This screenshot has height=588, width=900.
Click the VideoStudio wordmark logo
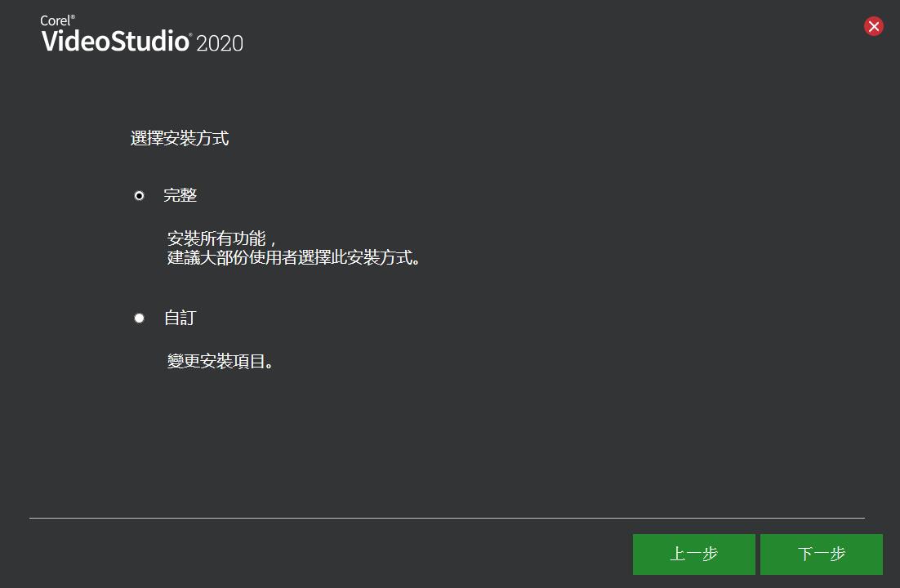[115, 42]
